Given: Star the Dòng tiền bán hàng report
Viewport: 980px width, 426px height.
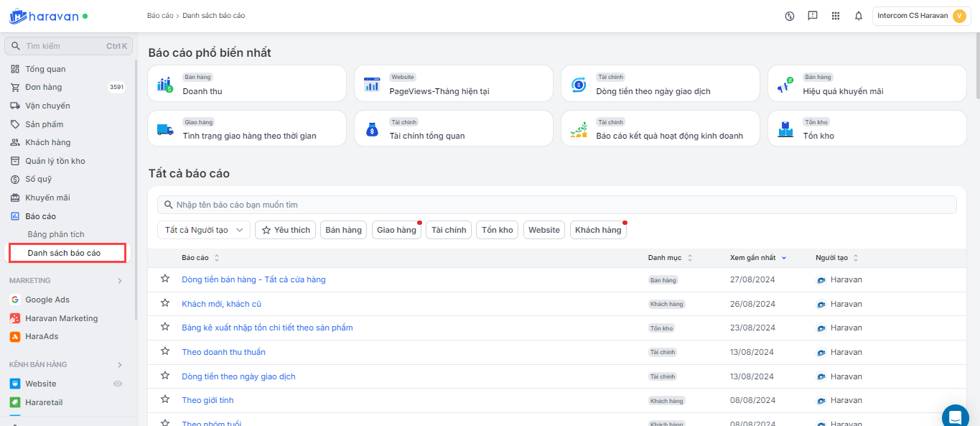Looking at the screenshot, I should 165,279.
